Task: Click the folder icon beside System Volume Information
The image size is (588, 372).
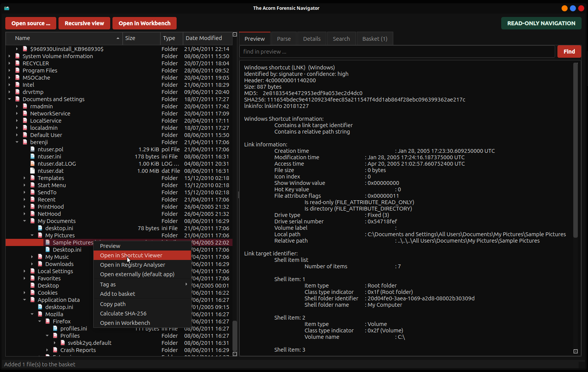Action: (17, 56)
